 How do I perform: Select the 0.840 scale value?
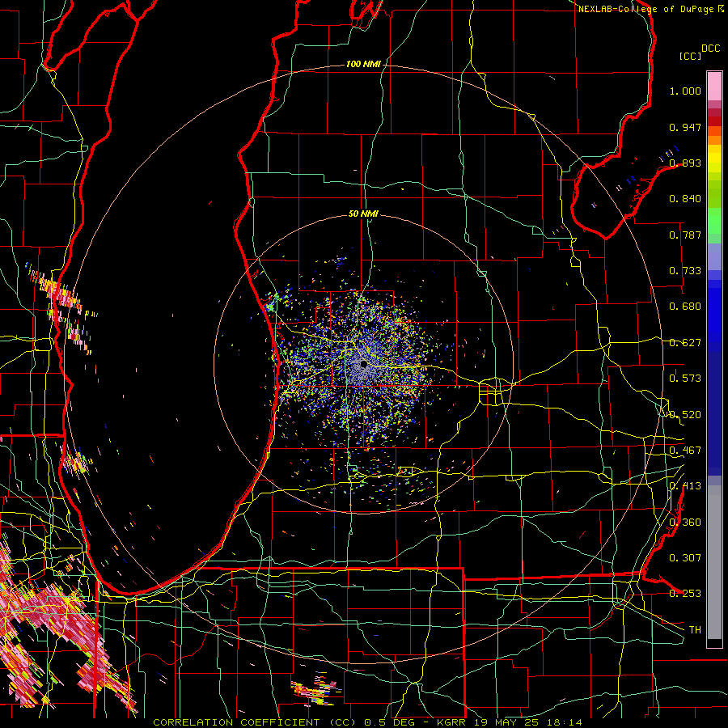(685, 199)
